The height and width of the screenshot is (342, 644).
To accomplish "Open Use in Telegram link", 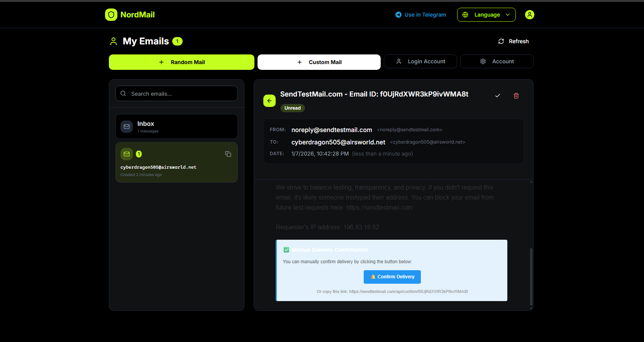I will point(421,15).
